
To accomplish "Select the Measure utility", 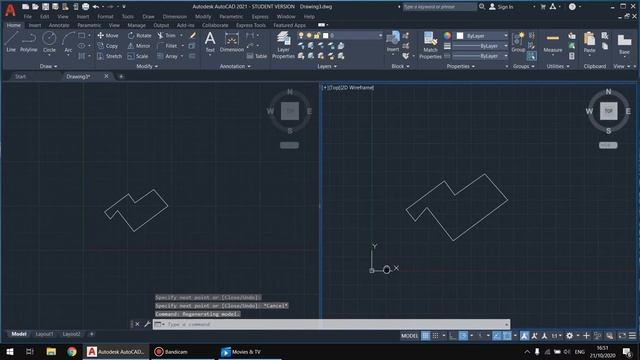I will tap(553, 42).
